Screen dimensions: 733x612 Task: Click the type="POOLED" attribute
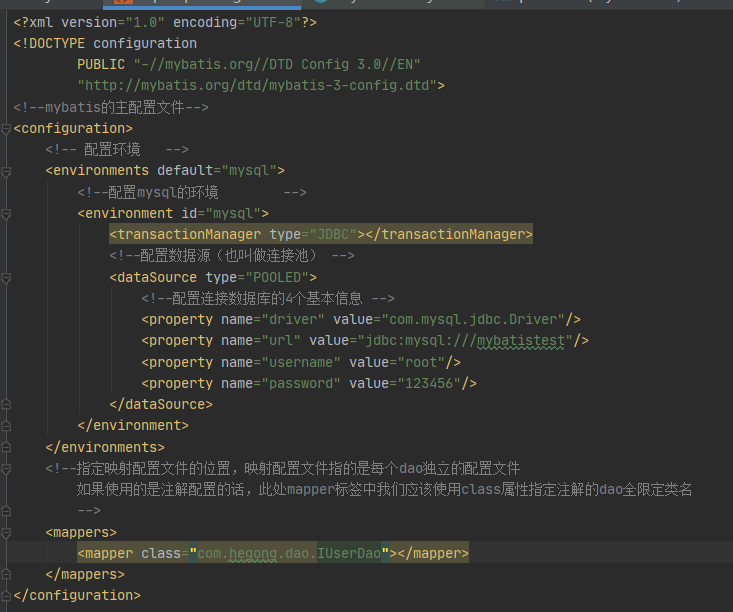pyautogui.click(x=257, y=277)
